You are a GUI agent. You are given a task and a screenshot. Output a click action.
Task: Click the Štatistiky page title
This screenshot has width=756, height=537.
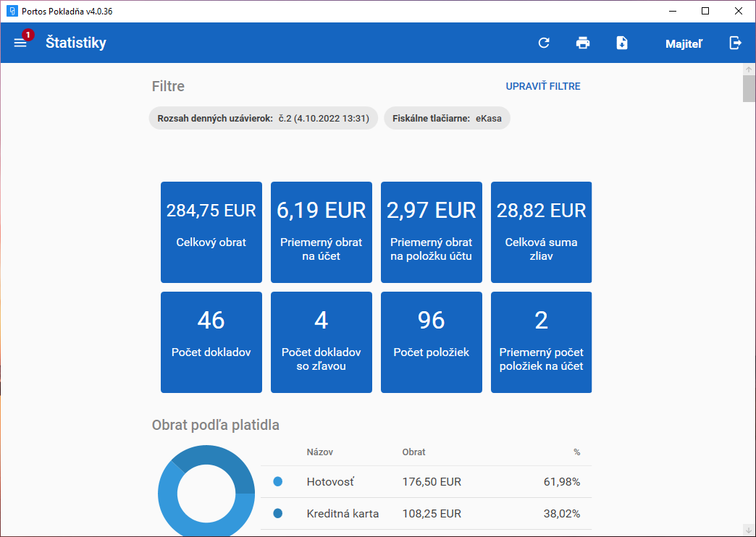(x=76, y=43)
